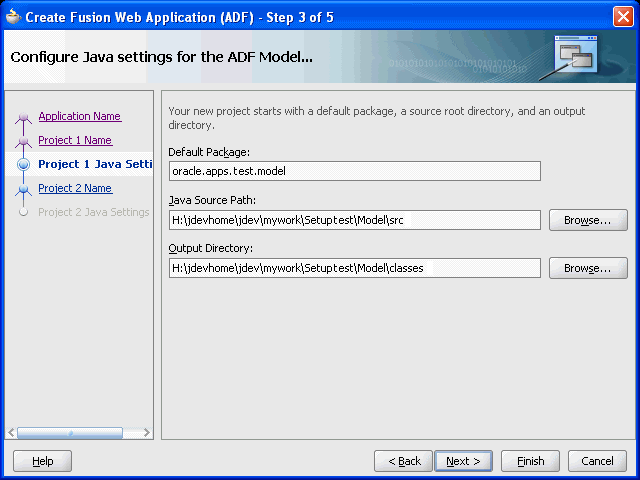Click the Project 1 Name step node icon

pos(23,141)
